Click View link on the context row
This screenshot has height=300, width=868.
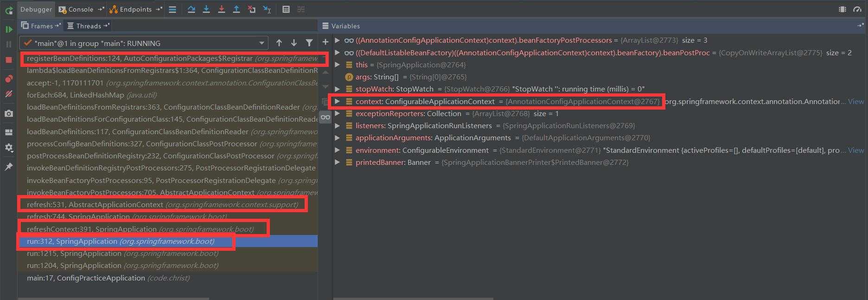[x=856, y=101]
